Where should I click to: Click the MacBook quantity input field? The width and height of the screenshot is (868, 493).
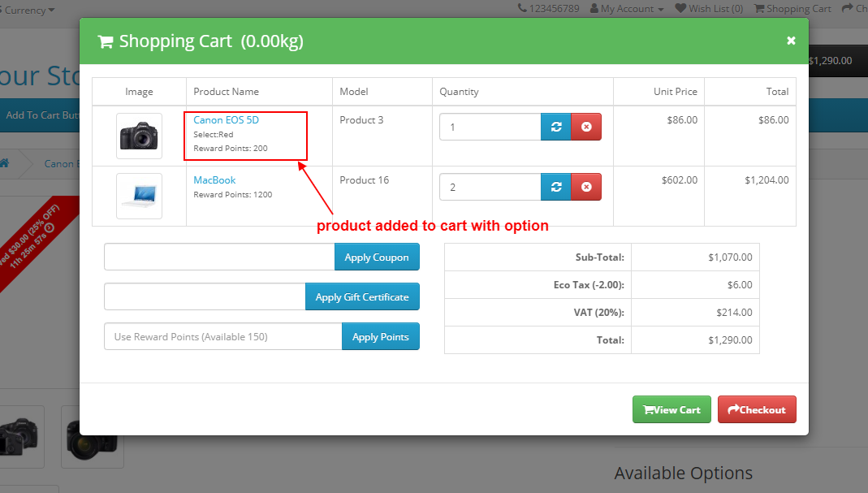(x=487, y=187)
